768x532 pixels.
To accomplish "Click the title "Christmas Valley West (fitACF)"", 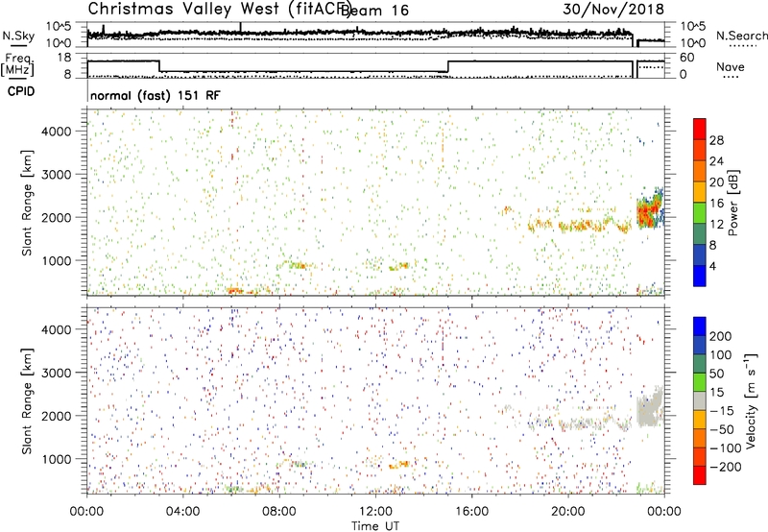I will [x=219, y=10].
